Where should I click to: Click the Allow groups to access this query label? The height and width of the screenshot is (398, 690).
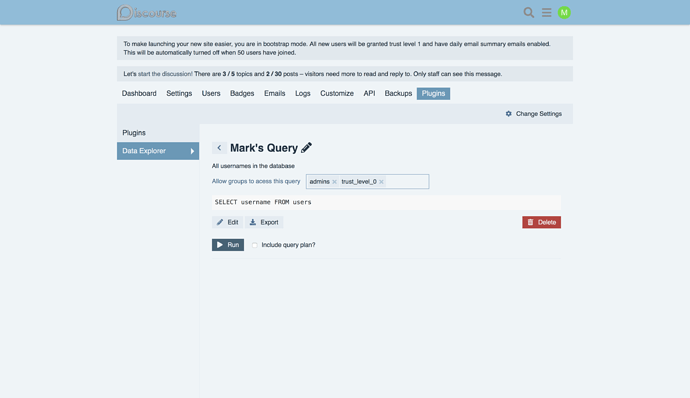pyautogui.click(x=256, y=181)
